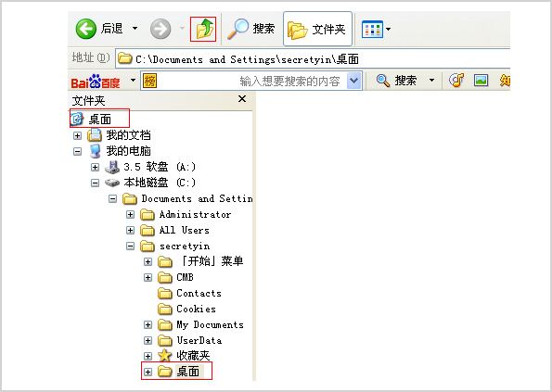
Task: Click the green Back arrow button
Action: pos(86,29)
